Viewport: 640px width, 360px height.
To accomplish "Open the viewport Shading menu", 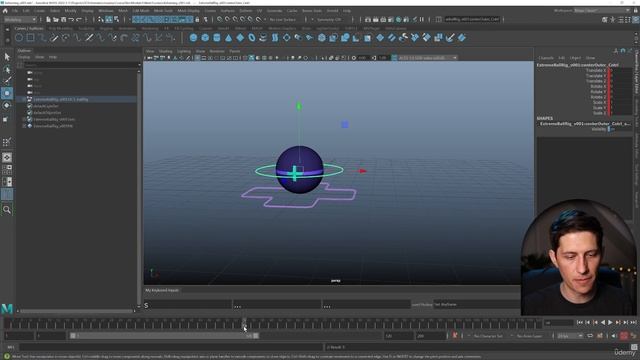I will 165,51.
